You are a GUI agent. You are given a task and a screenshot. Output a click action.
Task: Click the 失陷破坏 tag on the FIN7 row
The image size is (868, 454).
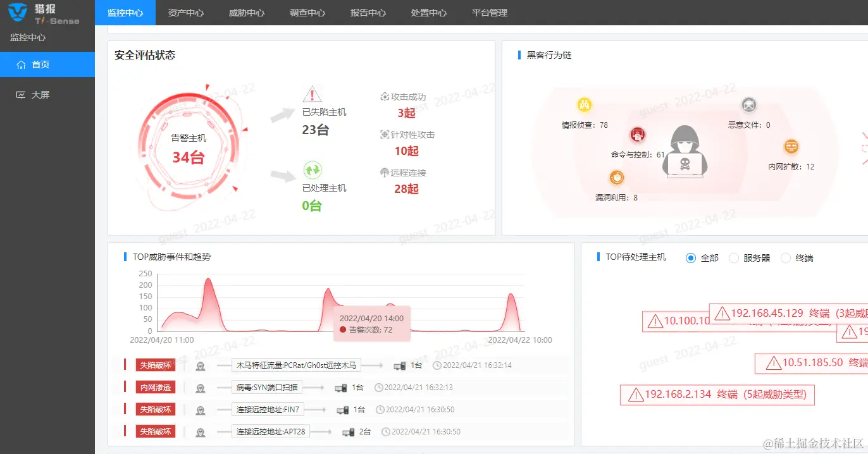(155, 409)
